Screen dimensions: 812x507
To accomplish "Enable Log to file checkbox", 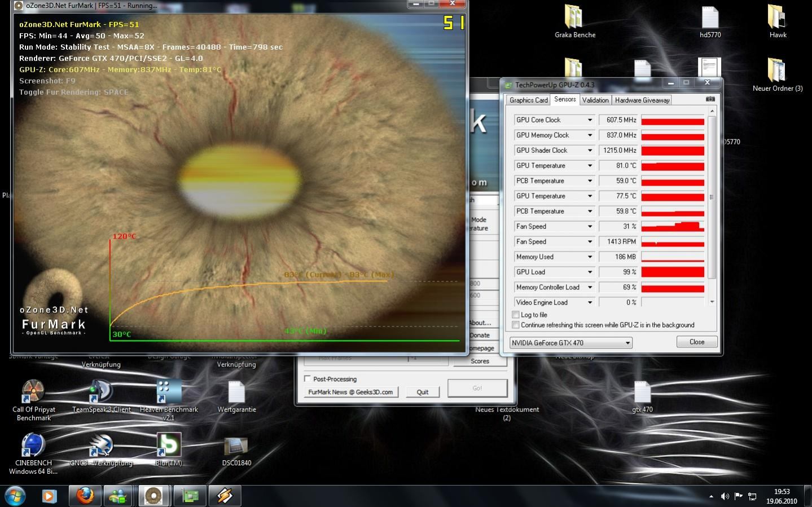I will coord(515,315).
